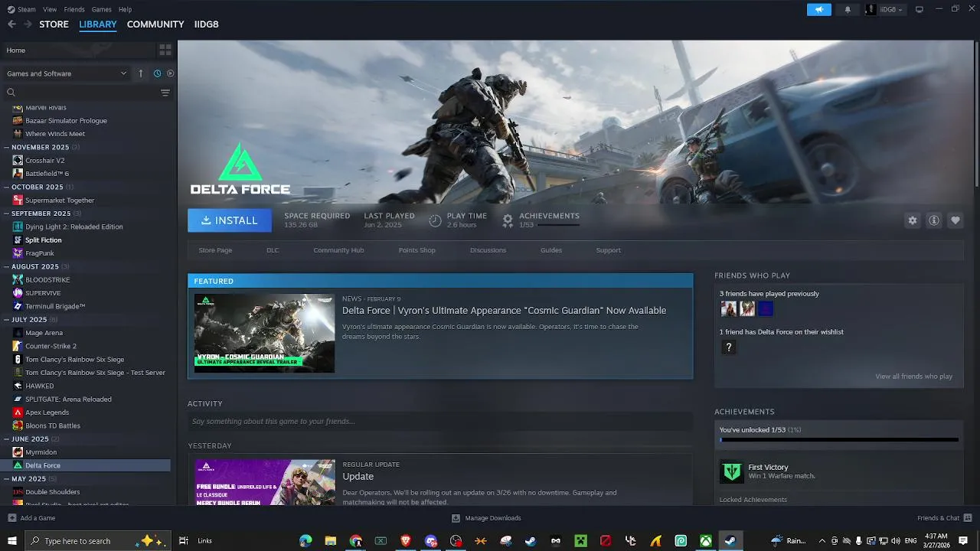Screen dimensions: 980x551
Task: Open Delta Force manage gear icon
Action: click(912, 220)
